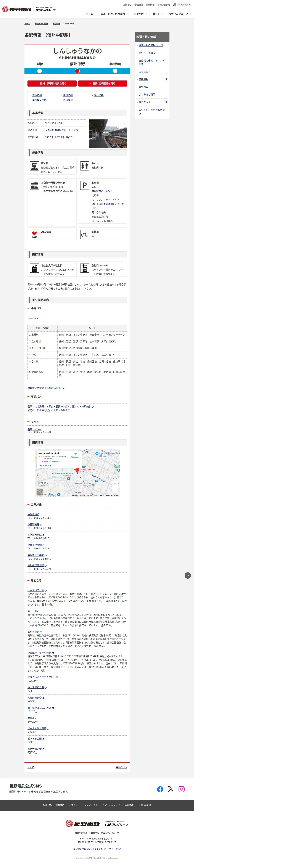Open 時刻表・運賃表 in sidebar
This screenshot has width=290, height=868.
pyautogui.click(x=147, y=53)
